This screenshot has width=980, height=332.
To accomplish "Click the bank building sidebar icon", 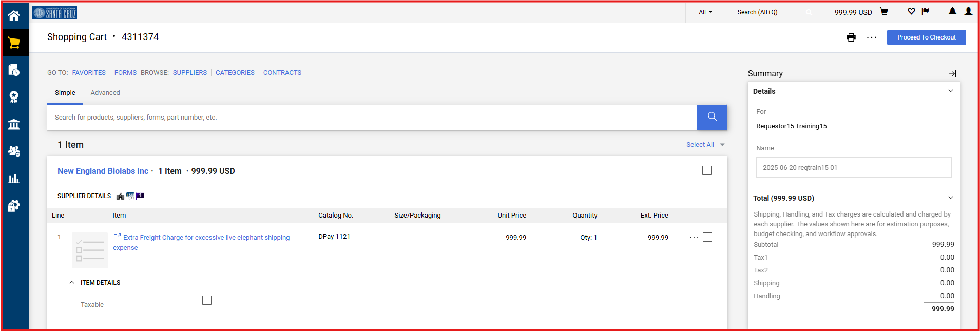I will click(14, 124).
